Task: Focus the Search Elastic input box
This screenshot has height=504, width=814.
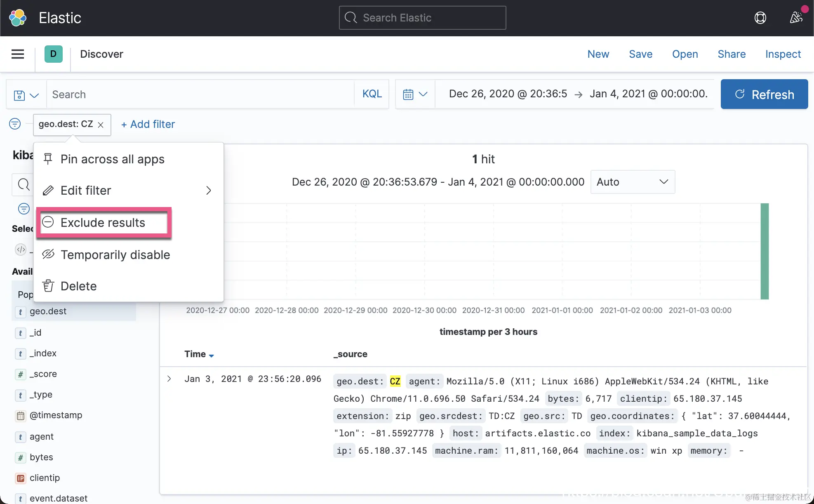Action: (x=422, y=18)
